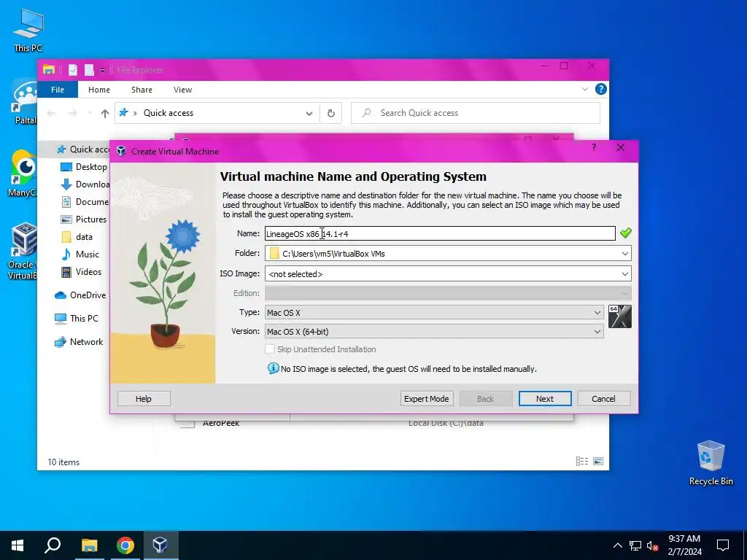The height and width of the screenshot is (560, 747).
Task: Open taskbar Search magnifier
Action: pos(53,545)
